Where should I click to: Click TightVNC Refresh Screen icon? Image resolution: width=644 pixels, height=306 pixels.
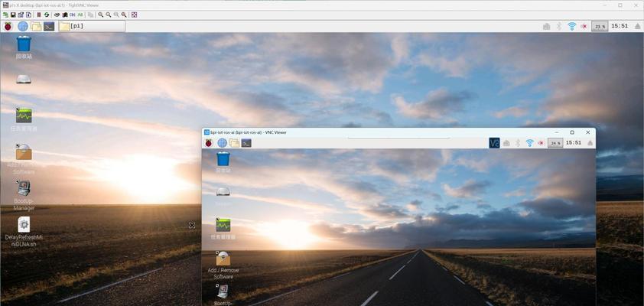tap(47, 15)
